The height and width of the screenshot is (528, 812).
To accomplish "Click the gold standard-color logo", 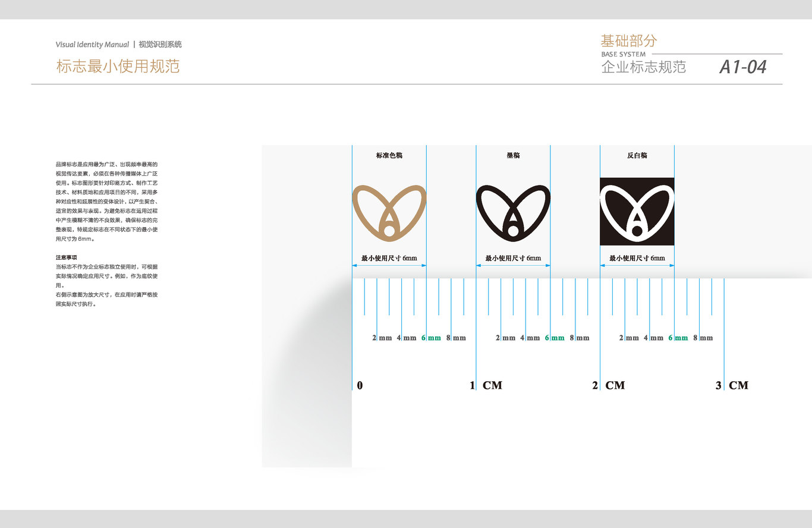I will pyautogui.click(x=389, y=213).
